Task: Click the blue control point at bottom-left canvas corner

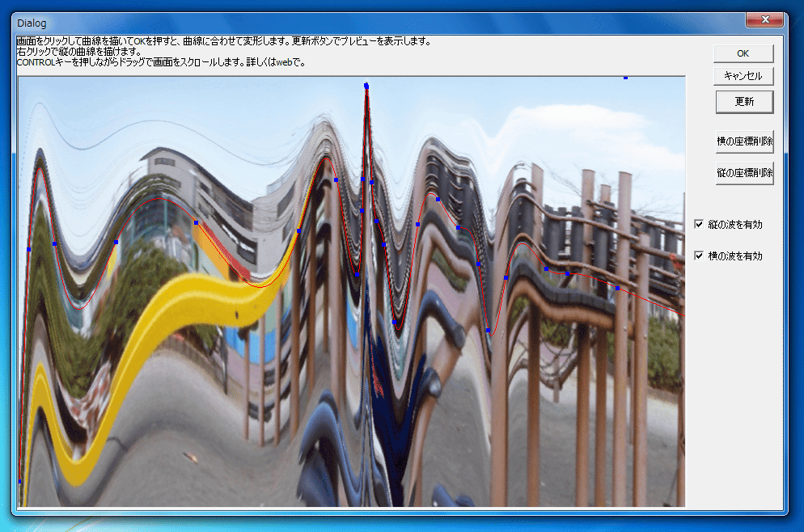Action: coord(20,482)
